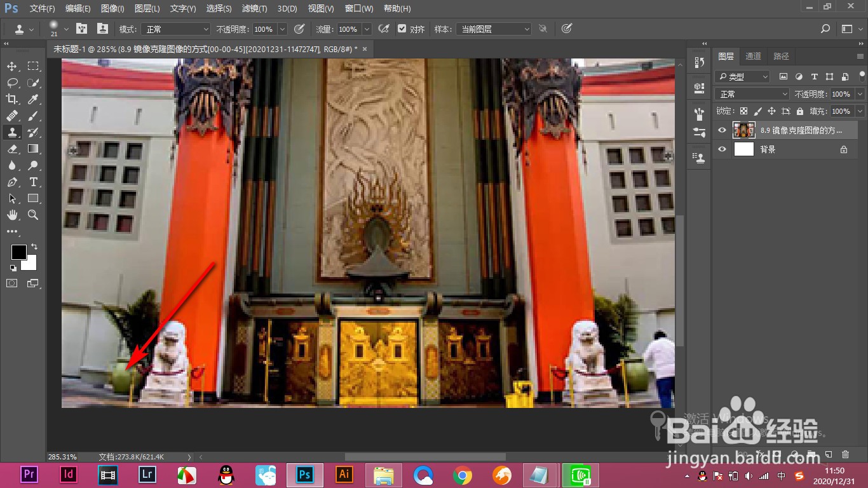The image size is (868, 488).
Task: Select the Path Selection tool
Action: [x=12, y=198]
